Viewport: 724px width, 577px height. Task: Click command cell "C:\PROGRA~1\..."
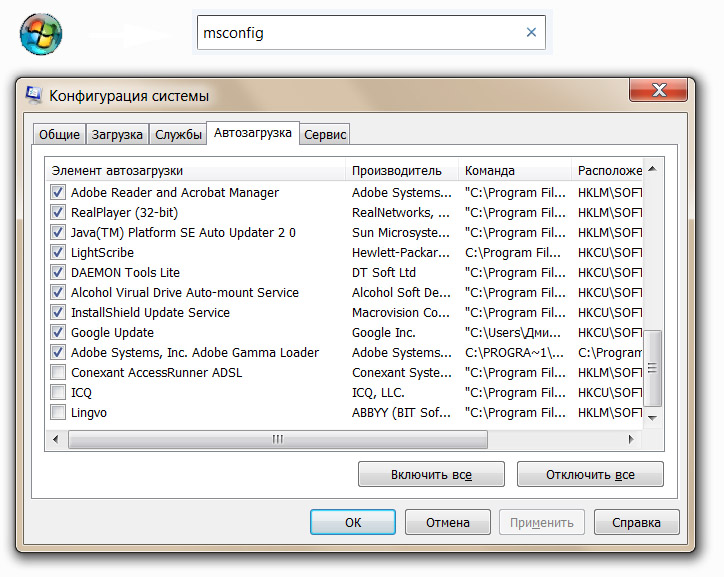click(514, 353)
